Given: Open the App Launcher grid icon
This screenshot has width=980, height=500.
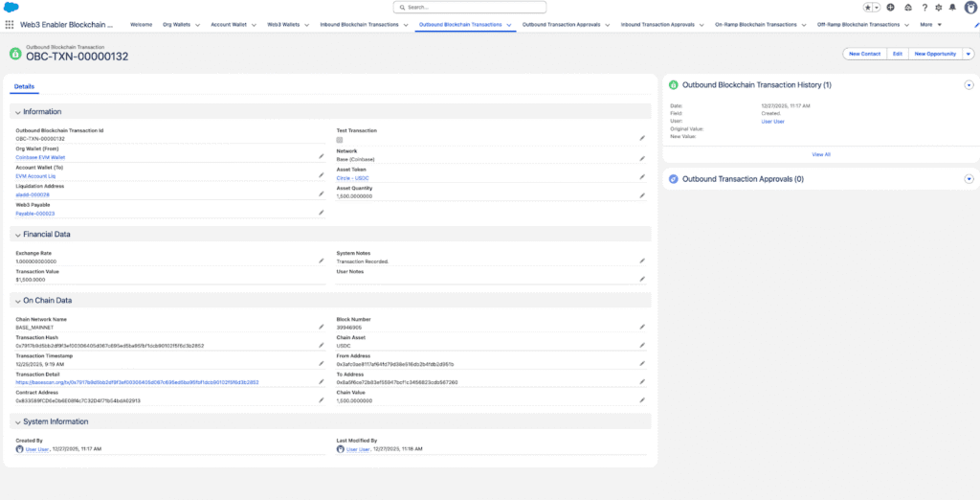Looking at the screenshot, I should coord(10,25).
